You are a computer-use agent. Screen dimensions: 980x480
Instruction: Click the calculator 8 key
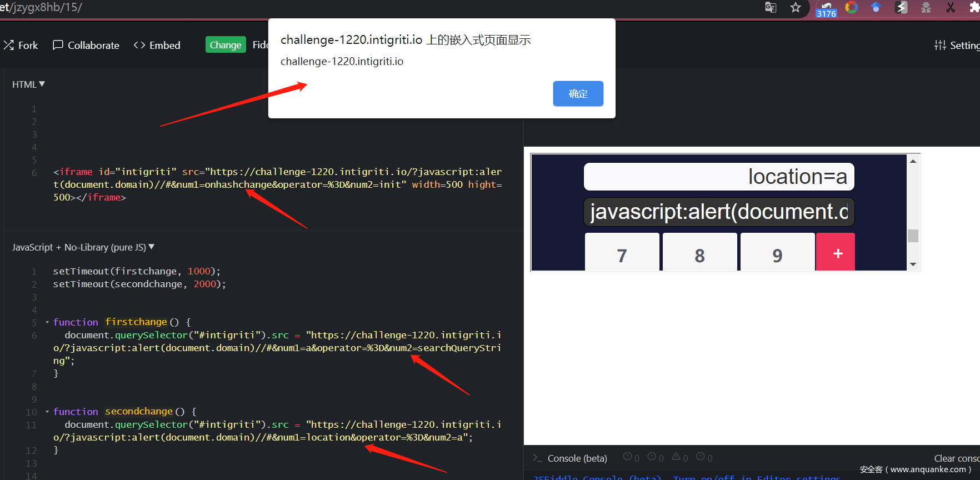[700, 252]
